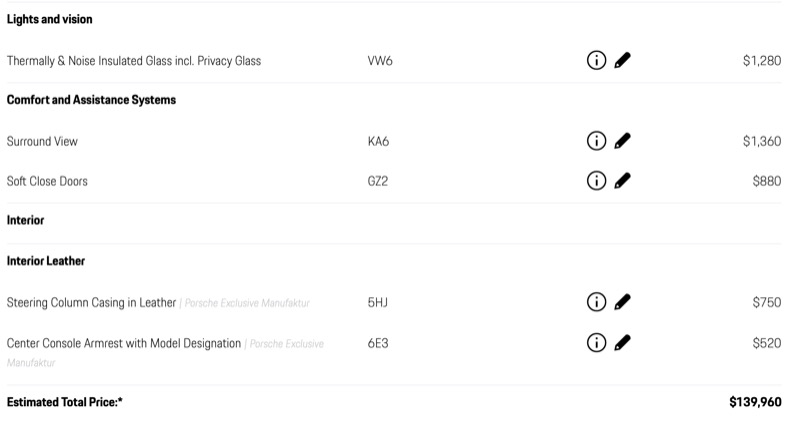Image resolution: width=800 pixels, height=427 pixels.
Task: Edit Center Console Armrest with Model Designation
Action: [622, 342]
